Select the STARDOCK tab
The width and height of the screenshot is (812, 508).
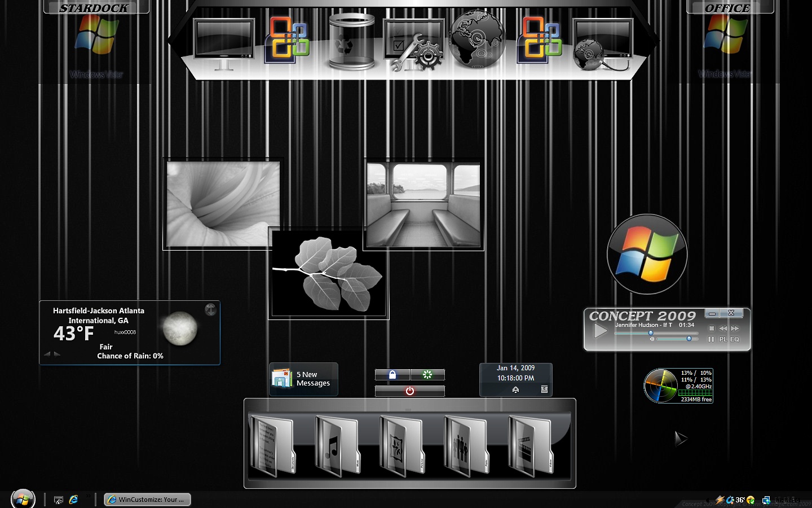point(94,7)
